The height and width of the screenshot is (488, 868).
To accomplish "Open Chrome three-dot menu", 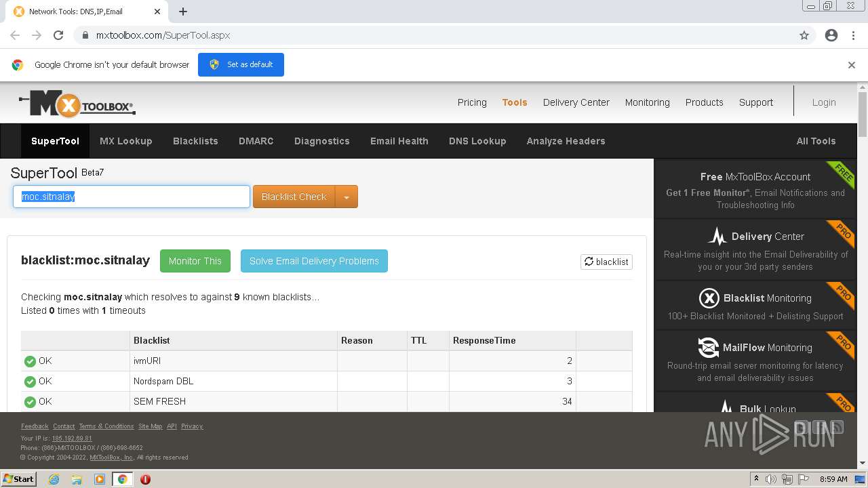I will pyautogui.click(x=853, y=35).
